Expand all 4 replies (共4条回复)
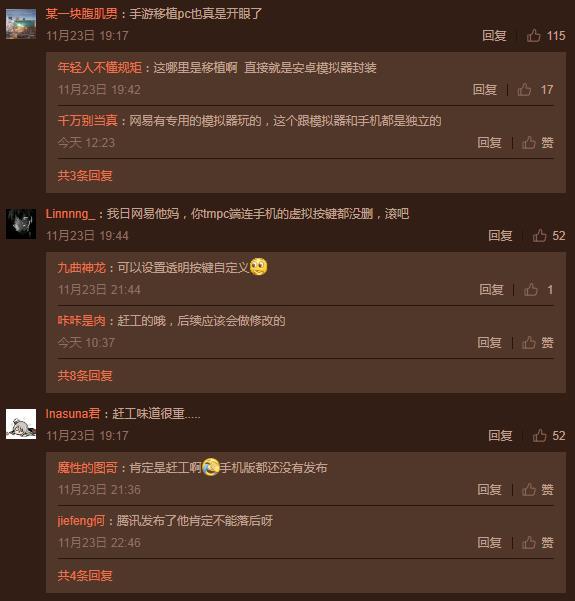This screenshot has height=601, width=575. point(85,575)
